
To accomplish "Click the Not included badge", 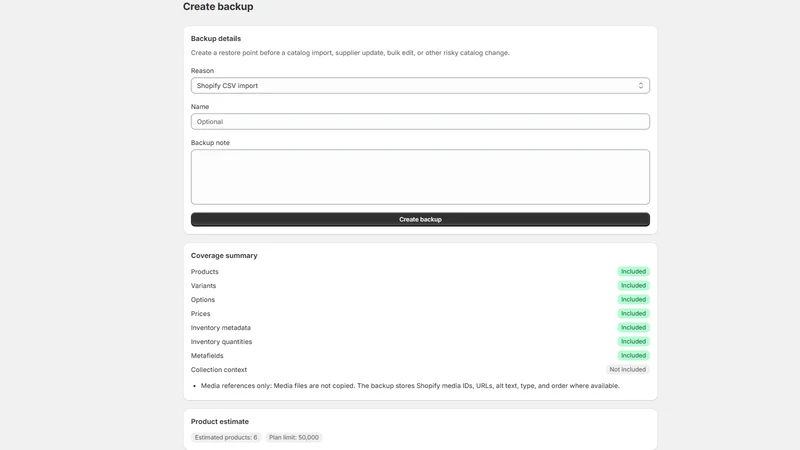I will pos(628,369).
